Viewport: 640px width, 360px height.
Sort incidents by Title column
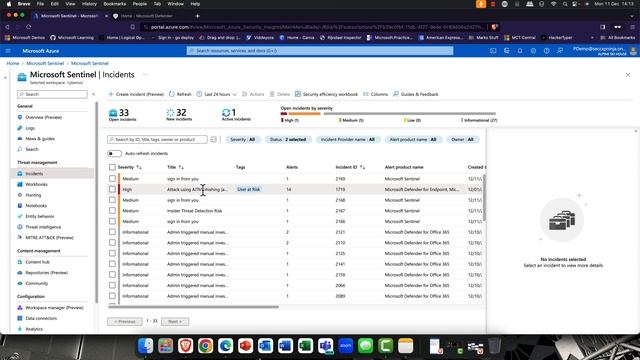tap(175, 167)
